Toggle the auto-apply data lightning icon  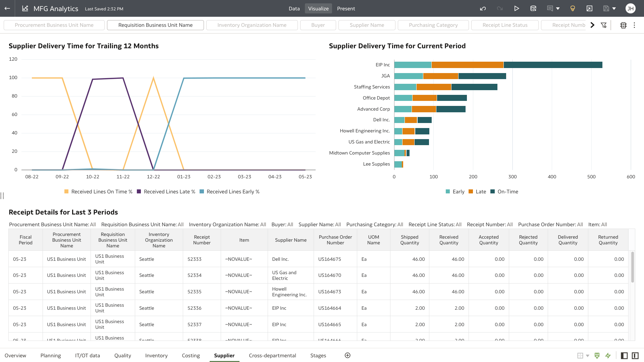pyautogui.click(x=608, y=355)
